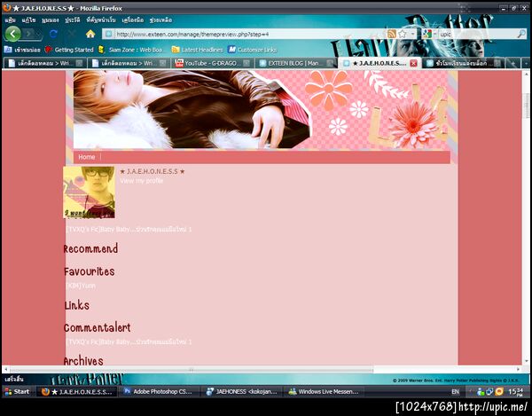Click the orange RSS feed icon

(x=392, y=34)
